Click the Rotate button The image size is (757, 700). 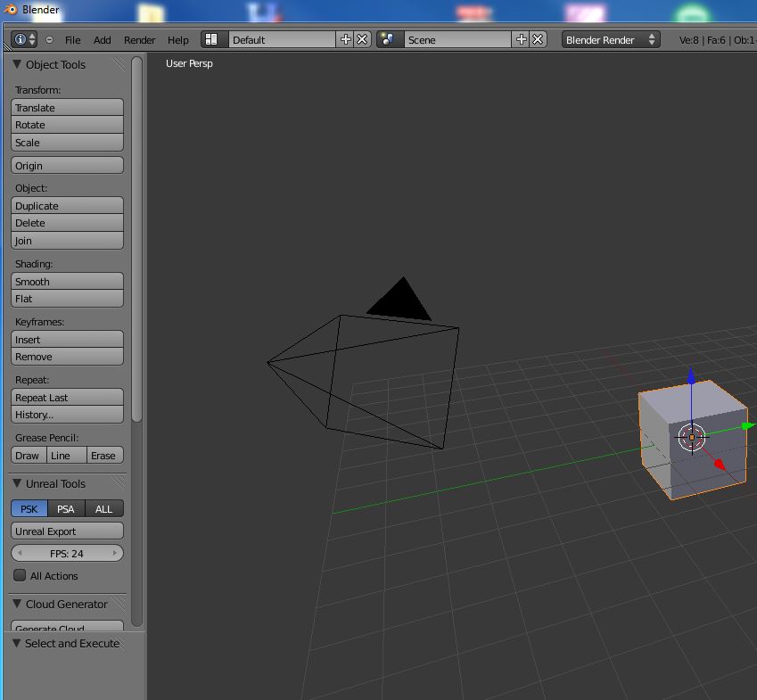67,125
